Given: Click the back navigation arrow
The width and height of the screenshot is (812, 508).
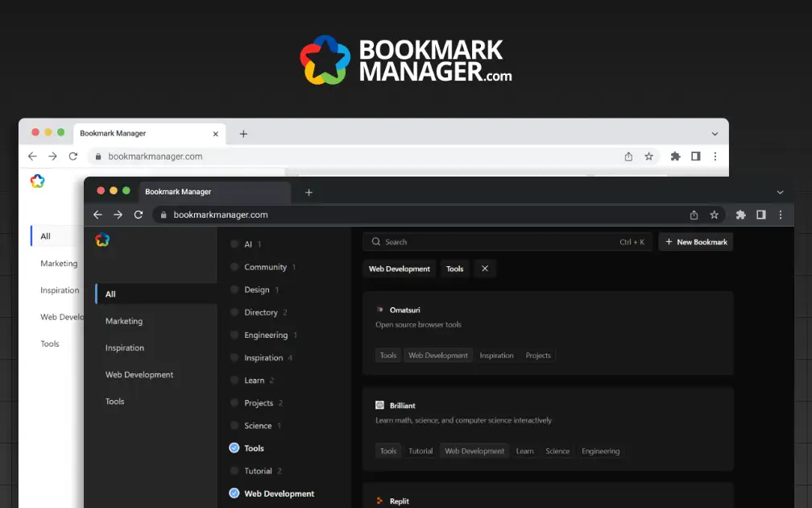Looking at the screenshot, I should pos(97,214).
